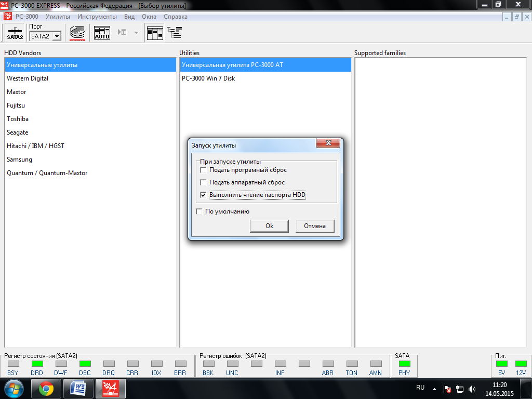Click the CRR status indicator
The height and width of the screenshot is (399, 532).
(x=132, y=364)
